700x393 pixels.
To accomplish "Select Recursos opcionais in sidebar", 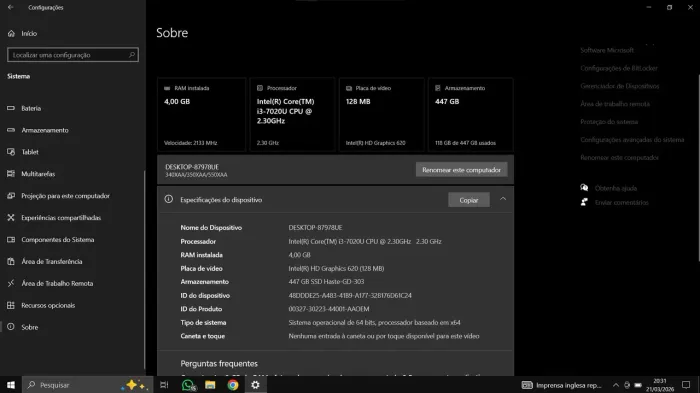I will point(48,305).
